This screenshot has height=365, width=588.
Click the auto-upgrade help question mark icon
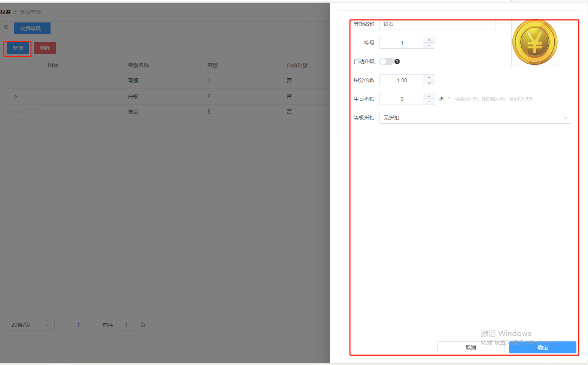(x=397, y=61)
